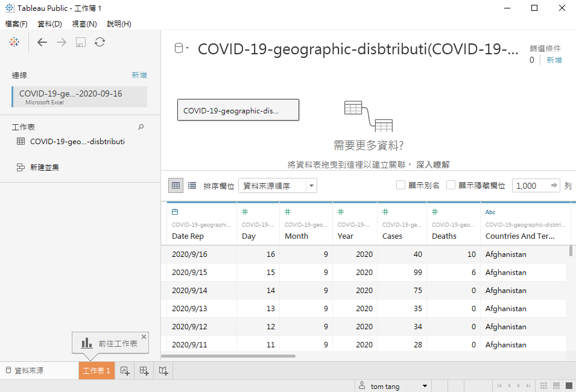Apply row count with the arrow button
Image resolution: width=576 pixels, height=392 pixels.
tap(554, 186)
